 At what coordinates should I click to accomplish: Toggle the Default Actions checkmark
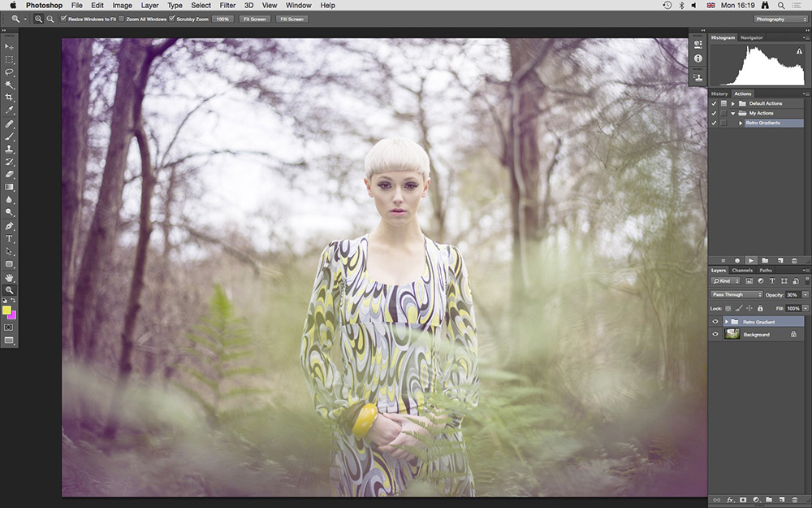coord(714,103)
